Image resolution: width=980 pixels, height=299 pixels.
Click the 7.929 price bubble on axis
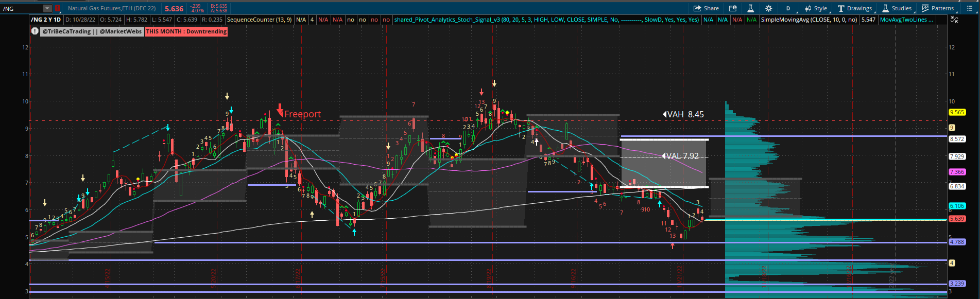pos(957,156)
